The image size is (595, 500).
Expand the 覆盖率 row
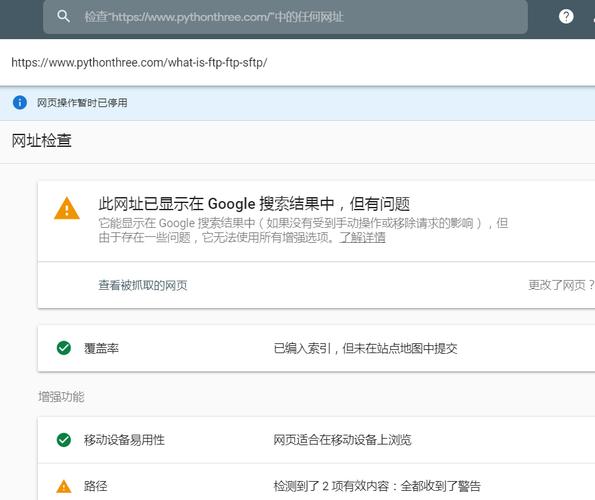(x=316, y=348)
